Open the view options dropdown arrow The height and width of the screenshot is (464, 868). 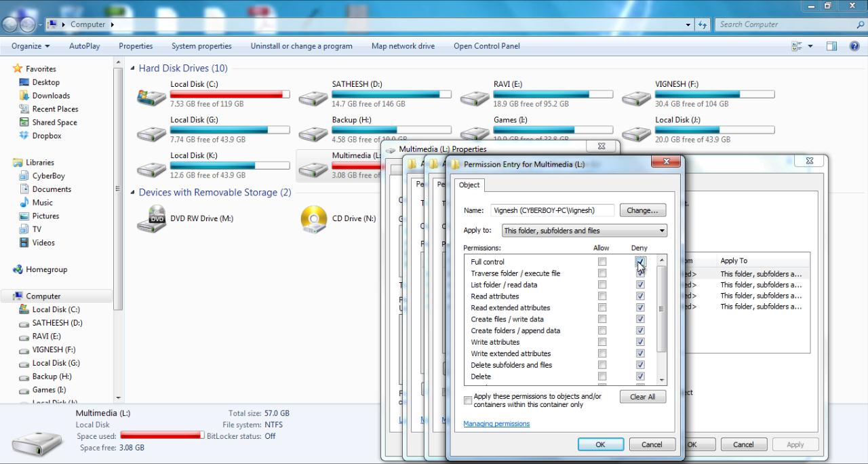pos(810,46)
